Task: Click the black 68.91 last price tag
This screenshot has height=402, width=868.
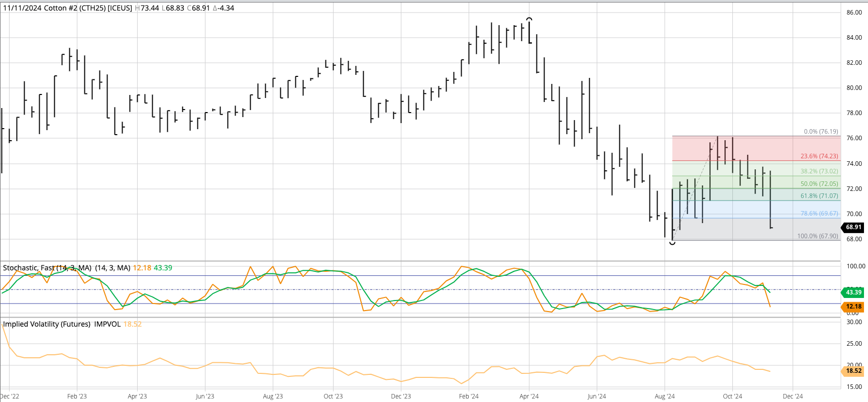Action: 853,227
